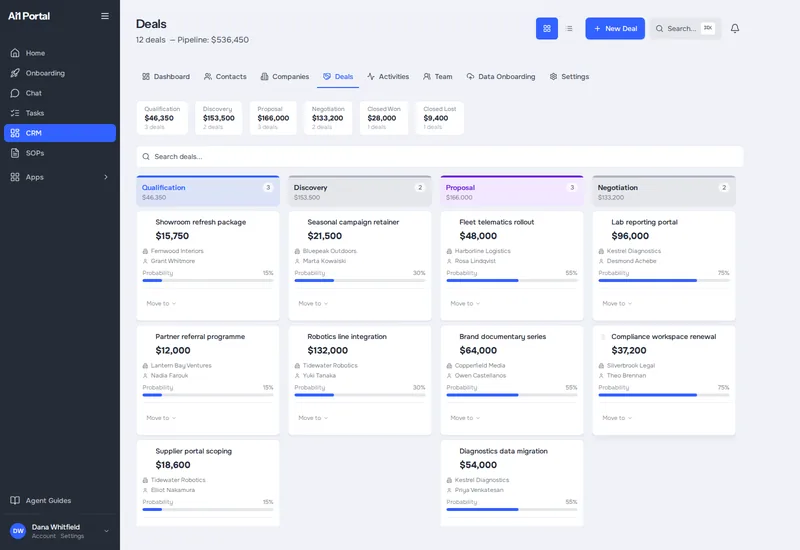Switch to list view
The height and width of the screenshot is (550, 800).
click(x=569, y=29)
